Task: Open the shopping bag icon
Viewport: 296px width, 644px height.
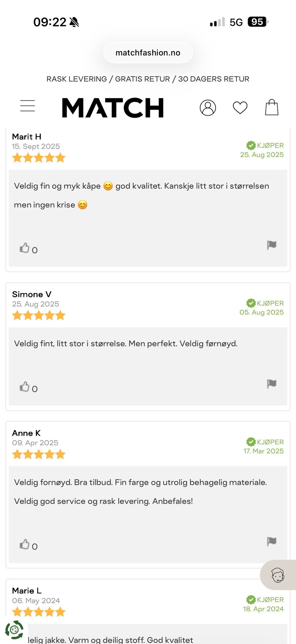Action: pyautogui.click(x=272, y=107)
